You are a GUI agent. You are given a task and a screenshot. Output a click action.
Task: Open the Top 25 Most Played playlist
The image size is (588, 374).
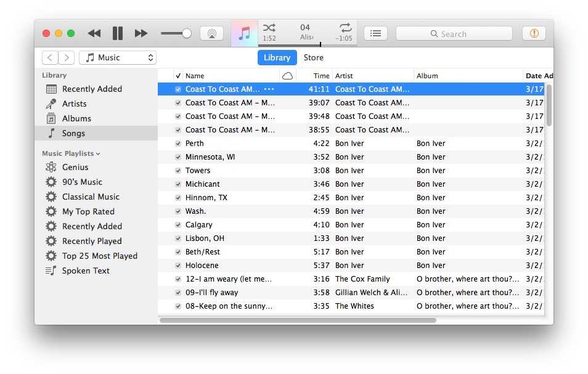(x=96, y=256)
